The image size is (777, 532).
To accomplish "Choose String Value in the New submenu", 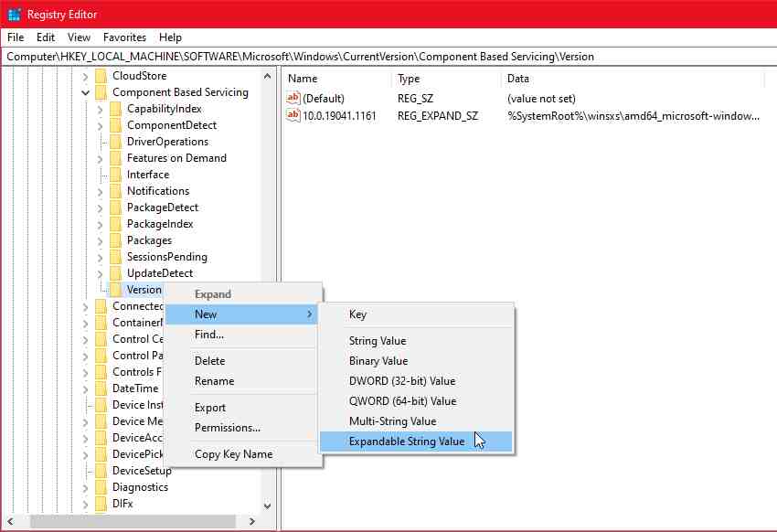I will pyautogui.click(x=416, y=341).
